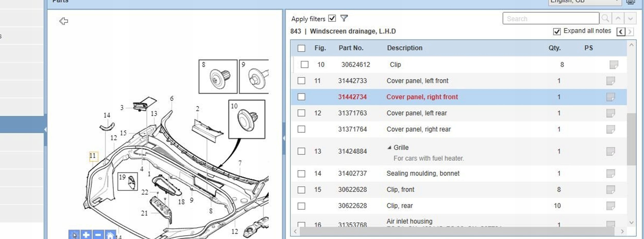Select callout 2 in the diagram

tap(197, 109)
